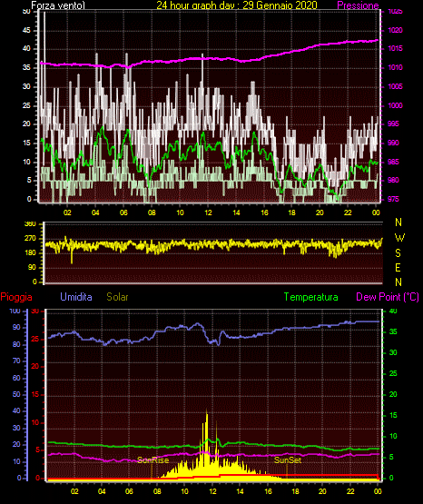Click the Solar legend label

pyautogui.click(x=117, y=296)
